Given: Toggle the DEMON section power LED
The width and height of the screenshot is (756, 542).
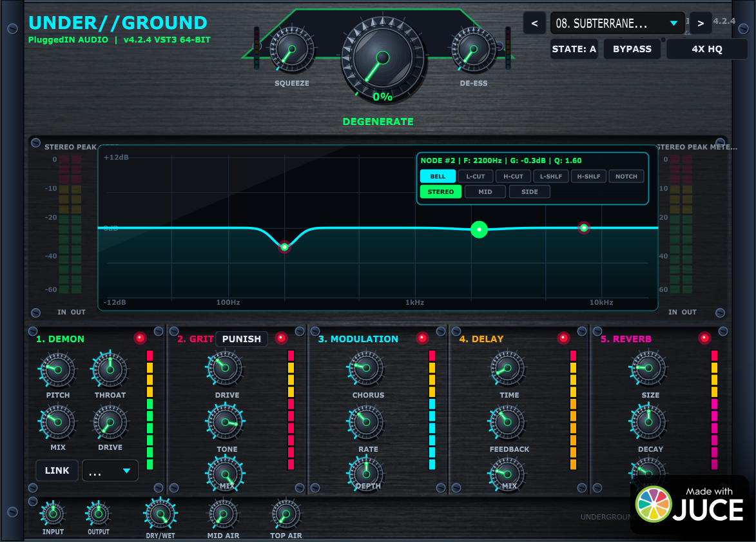Looking at the screenshot, I should pos(140,338).
